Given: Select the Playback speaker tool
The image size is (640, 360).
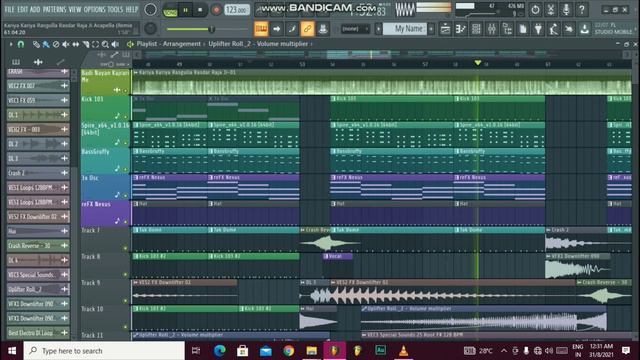Looking at the screenshot, I should (116, 44).
